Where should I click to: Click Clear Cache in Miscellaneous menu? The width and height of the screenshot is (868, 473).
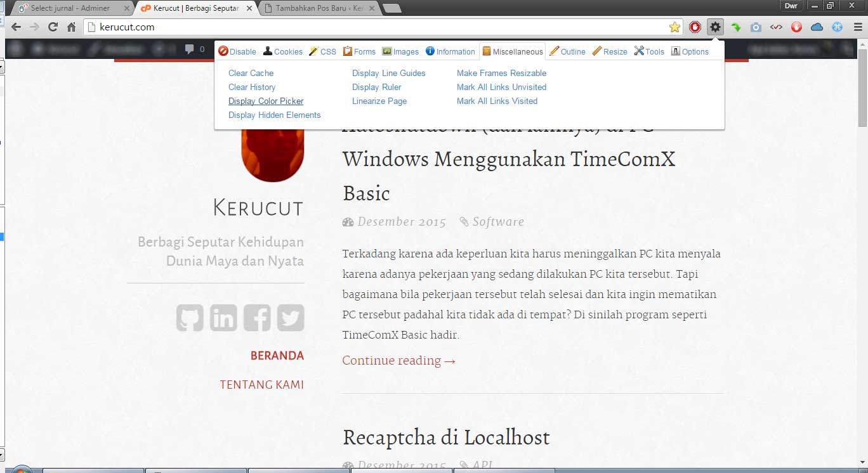point(251,73)
